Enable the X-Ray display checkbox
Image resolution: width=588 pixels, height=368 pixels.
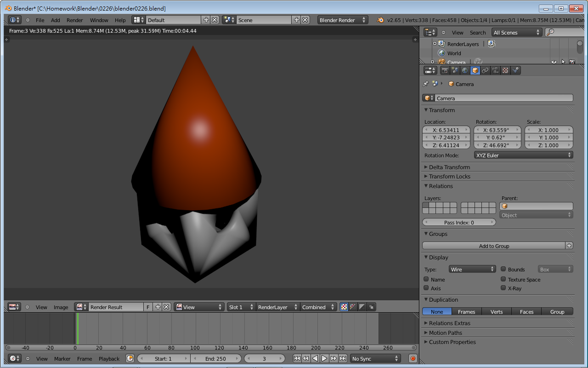tap(503, 288)
